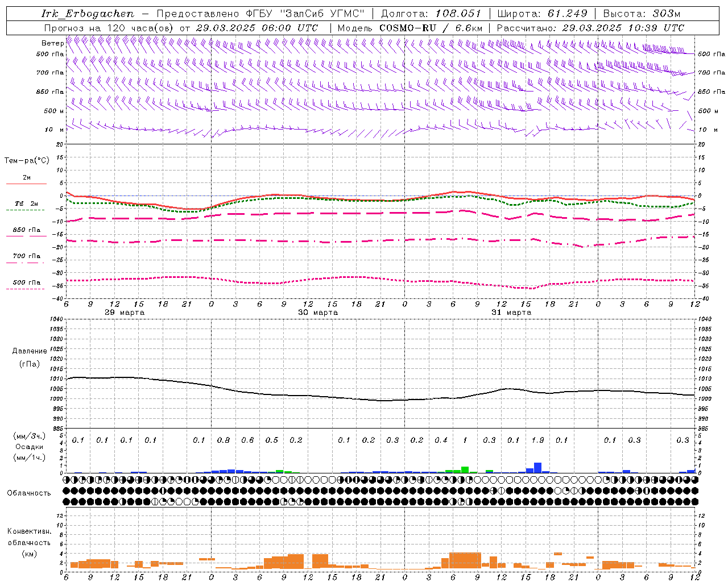728x582 pixels.
Task: Click the pink dotted line sample under the '500 гПа' temperature legend
Action: point(26,289)
